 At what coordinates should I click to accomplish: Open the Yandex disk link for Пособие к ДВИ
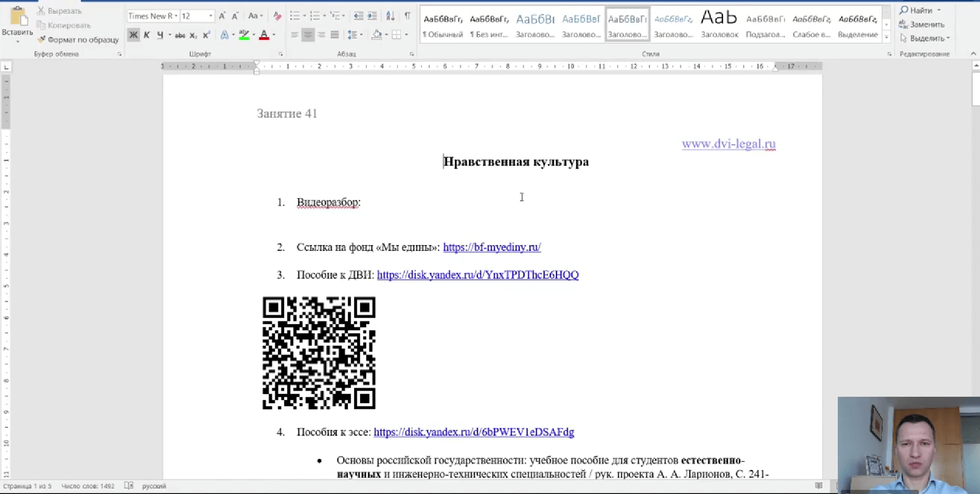coord(478,275)
